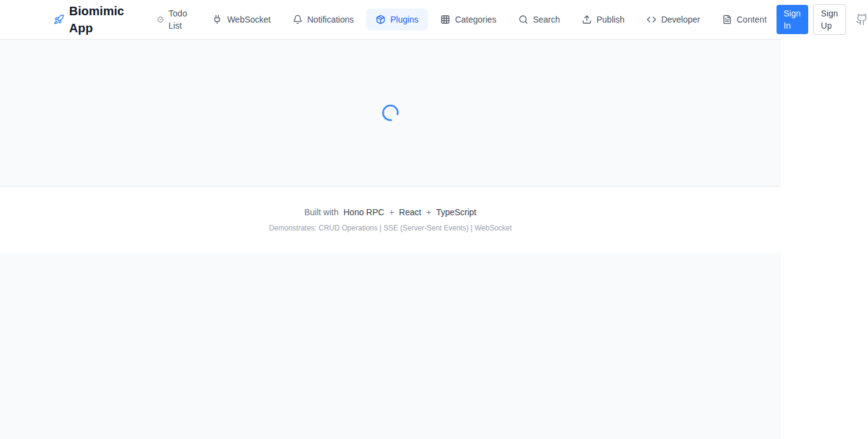Click the Notifications bell icon
868x439 pixels.
(x=298, y=20)
